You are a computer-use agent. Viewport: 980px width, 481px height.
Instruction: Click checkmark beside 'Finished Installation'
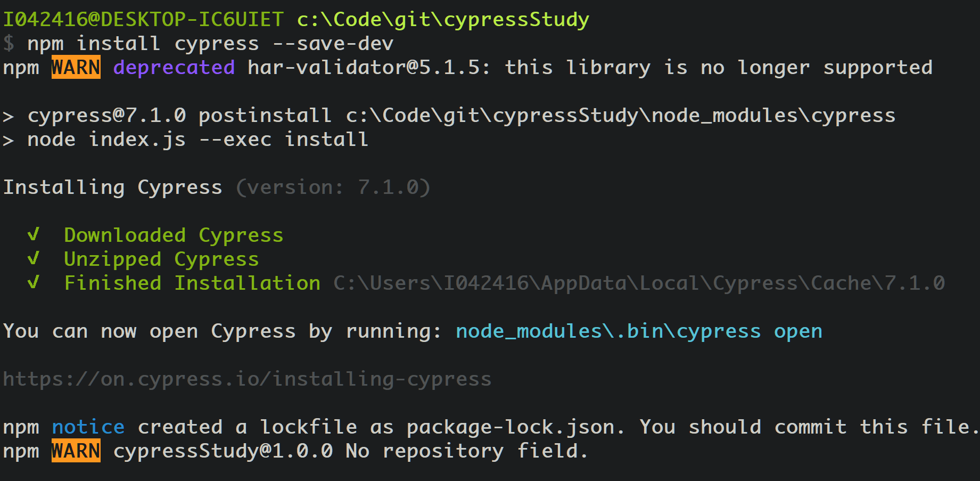point(34,282)
